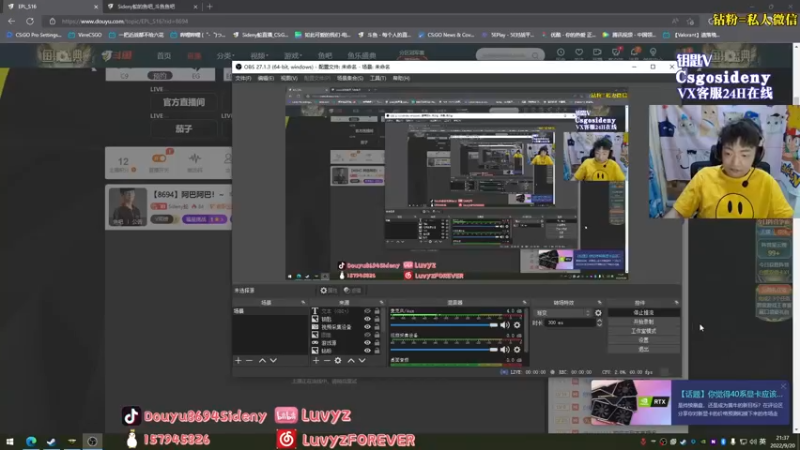Click 停止推流 stop streaming button
Screen dimensions: 800x450
[644, 313]
